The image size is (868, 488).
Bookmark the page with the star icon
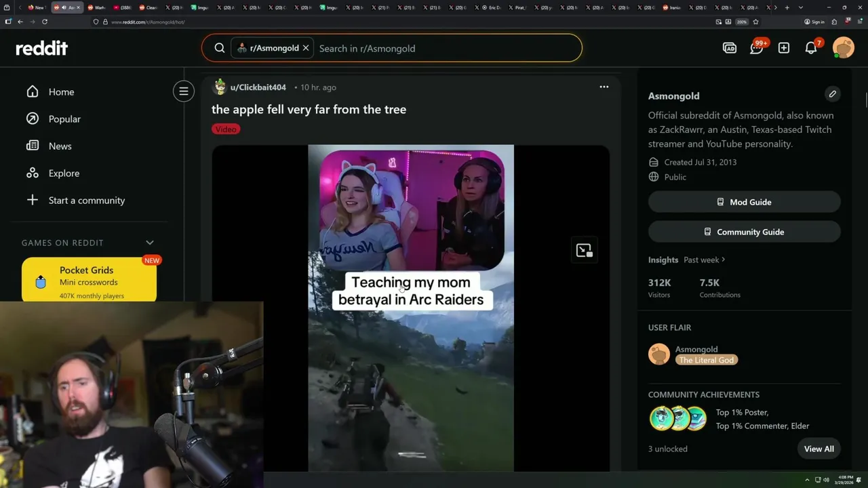click(x=755, y=22)
